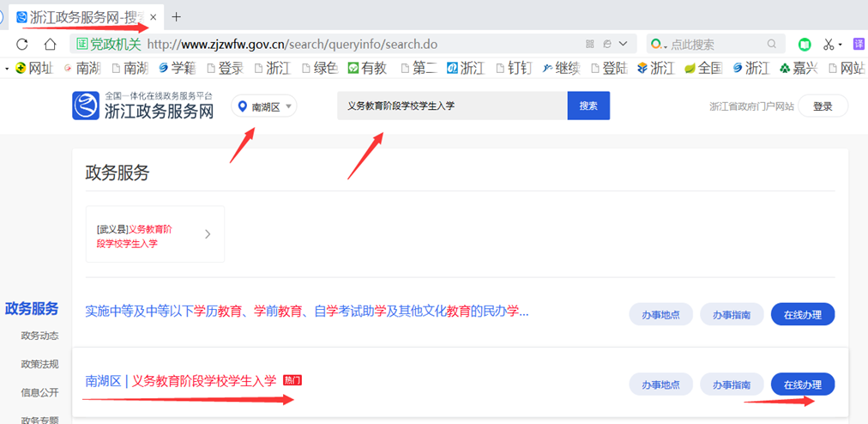Open 办事指南 for 南湖区 student enrollment
The height and width of the screenshot is (424, 868).
[732, 385]
